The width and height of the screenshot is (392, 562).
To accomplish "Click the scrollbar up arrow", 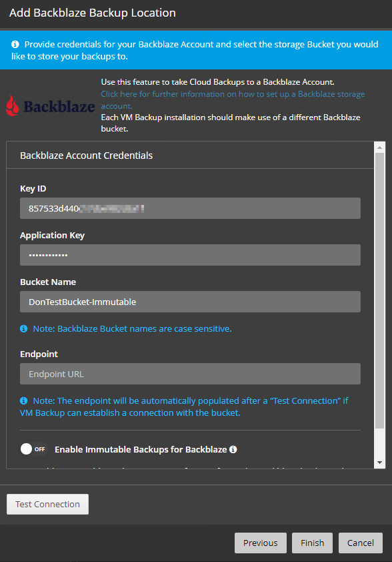I will click(379, 148).
